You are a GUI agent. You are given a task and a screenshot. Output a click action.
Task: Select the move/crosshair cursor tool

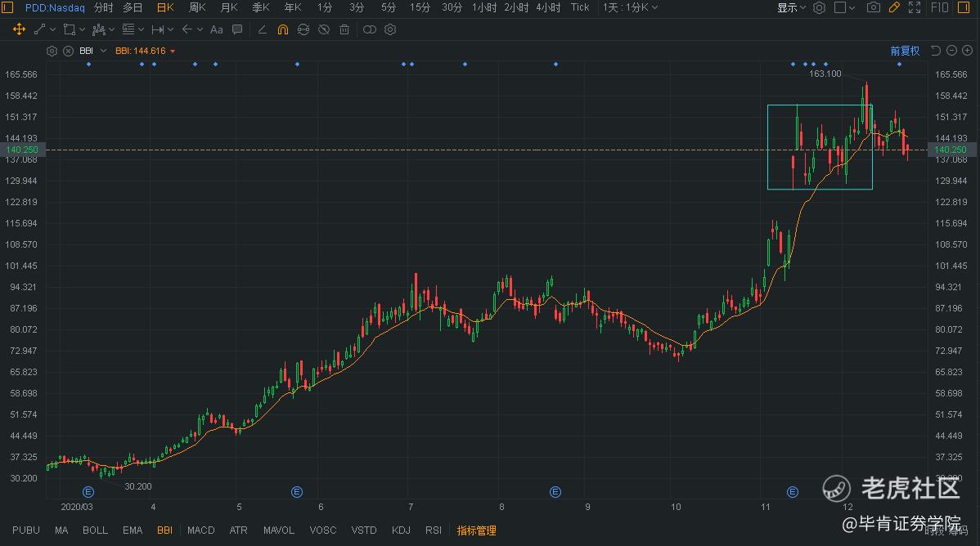[x=19, y=29]
